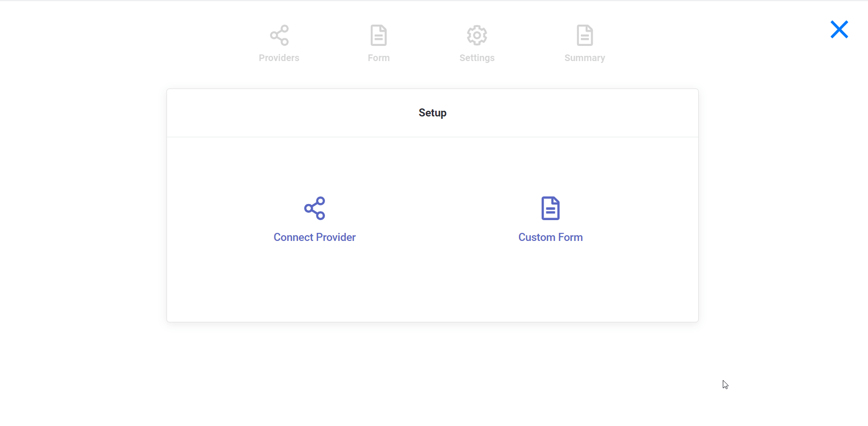Start a custom form via blue file icon

point(550,208)
